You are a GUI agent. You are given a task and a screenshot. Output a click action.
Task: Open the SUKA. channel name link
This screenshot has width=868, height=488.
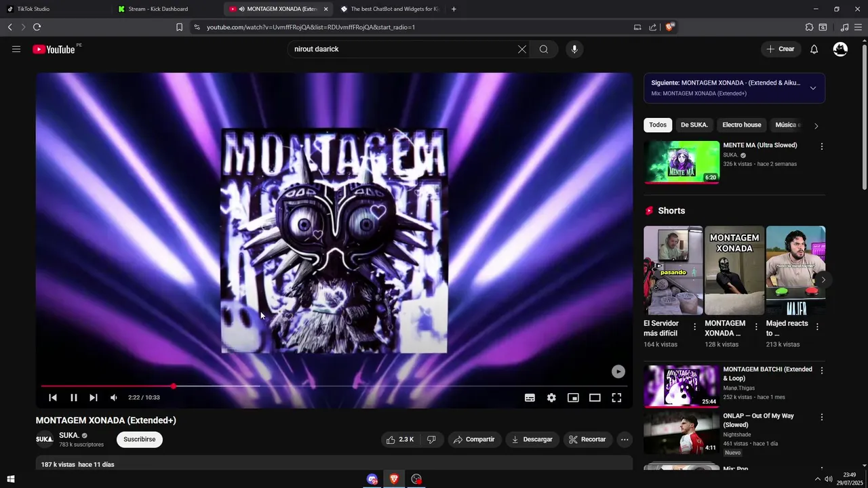[x=68, y=435]
